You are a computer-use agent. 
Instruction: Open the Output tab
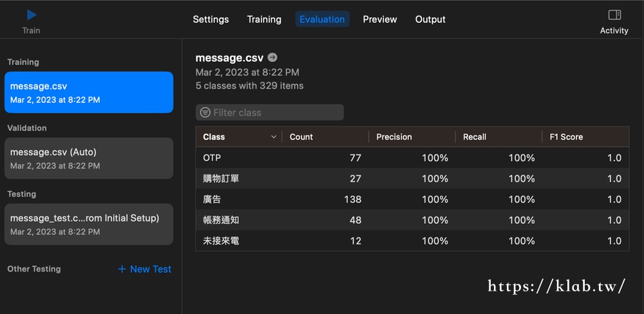[x=430, y=19]
